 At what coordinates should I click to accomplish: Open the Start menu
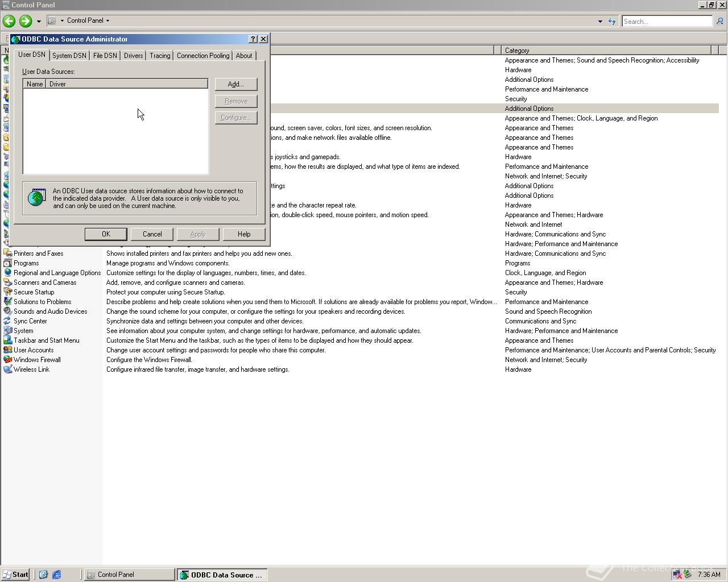click(15, 575)
